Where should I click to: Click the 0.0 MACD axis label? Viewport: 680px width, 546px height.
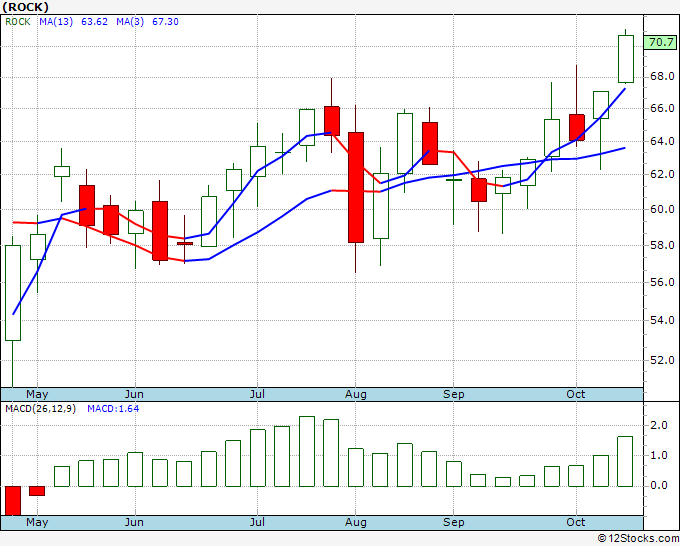659,486
